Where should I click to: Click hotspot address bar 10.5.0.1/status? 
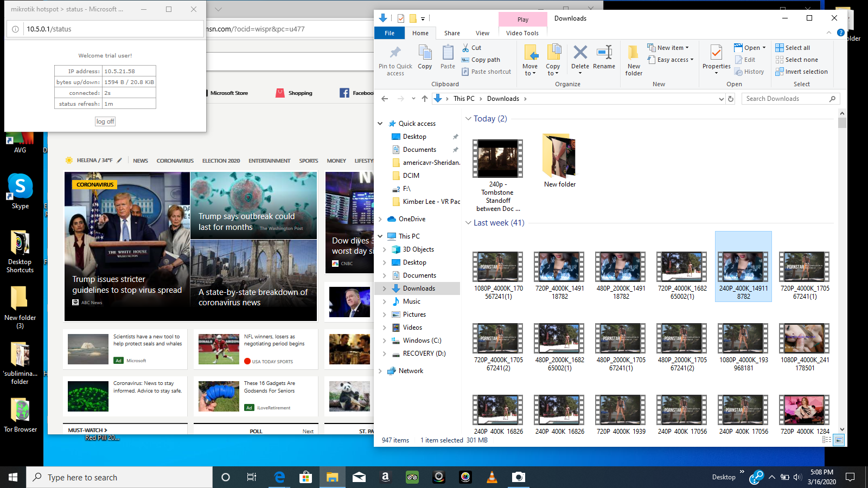(x=105, y=29)
